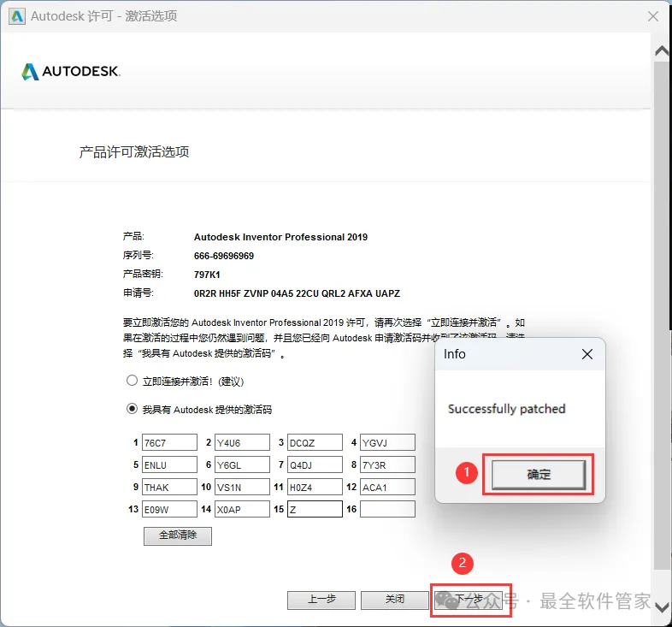
Task: Click the Autodesk app icon in title bar
Action: tap(17, 16)
